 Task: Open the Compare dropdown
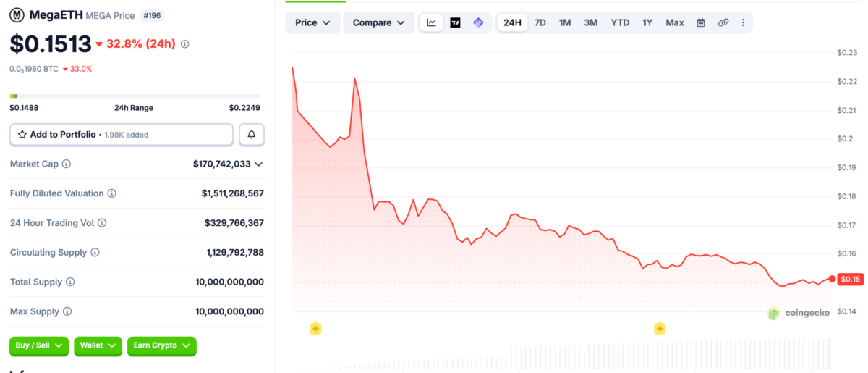[378, 22]
